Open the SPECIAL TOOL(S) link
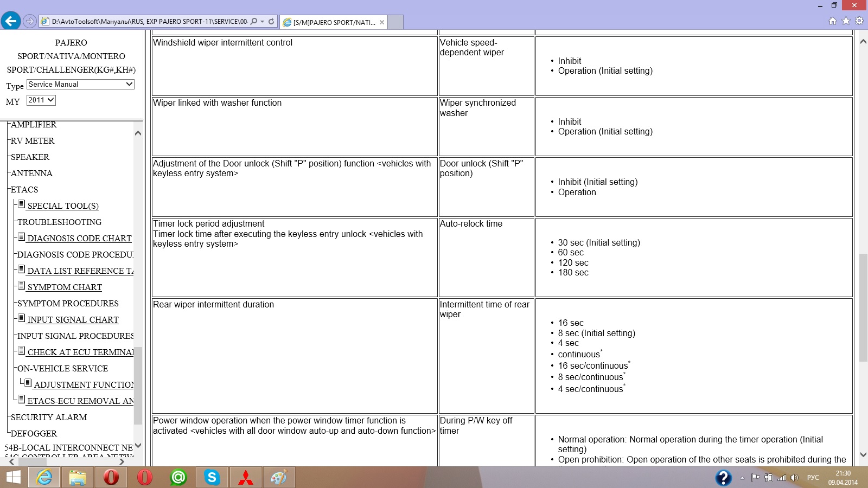The height and width of the screenshot is (488, 868). click(x=63, y=206)
